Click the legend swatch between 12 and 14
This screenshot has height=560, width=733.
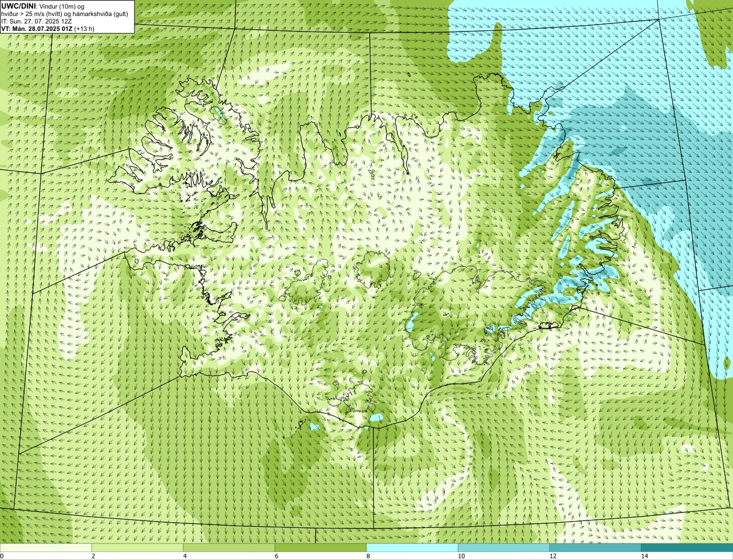point(596,547)
